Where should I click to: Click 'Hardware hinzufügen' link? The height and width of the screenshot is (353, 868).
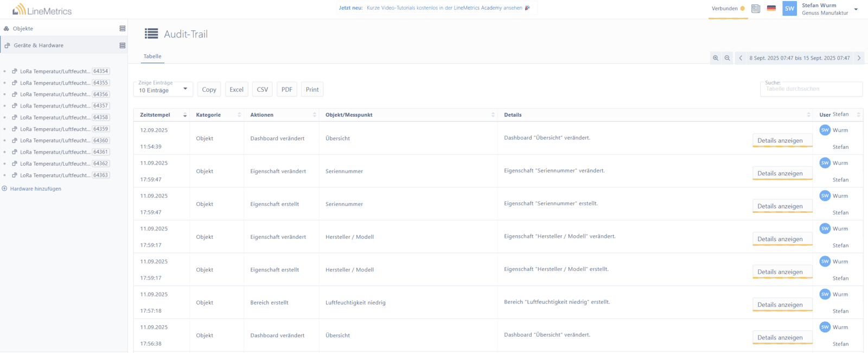point(35,189)
